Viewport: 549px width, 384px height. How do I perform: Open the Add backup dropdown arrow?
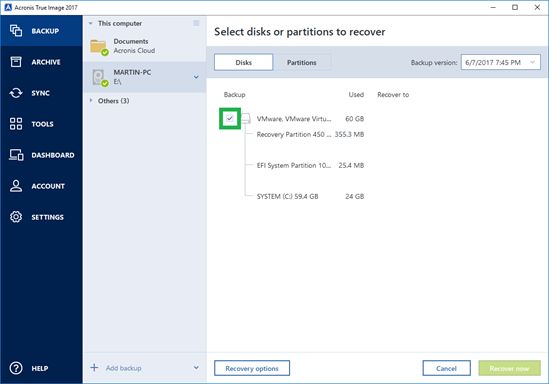(196, 368)
